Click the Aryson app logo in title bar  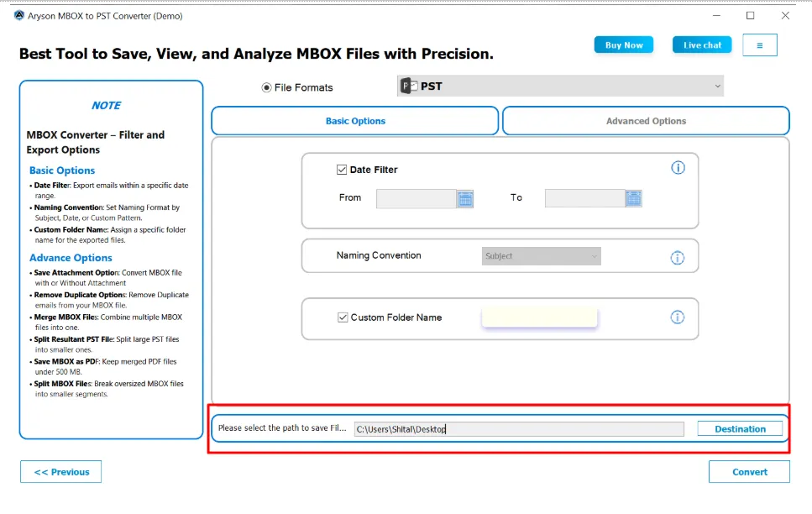[x=18, y=16]
